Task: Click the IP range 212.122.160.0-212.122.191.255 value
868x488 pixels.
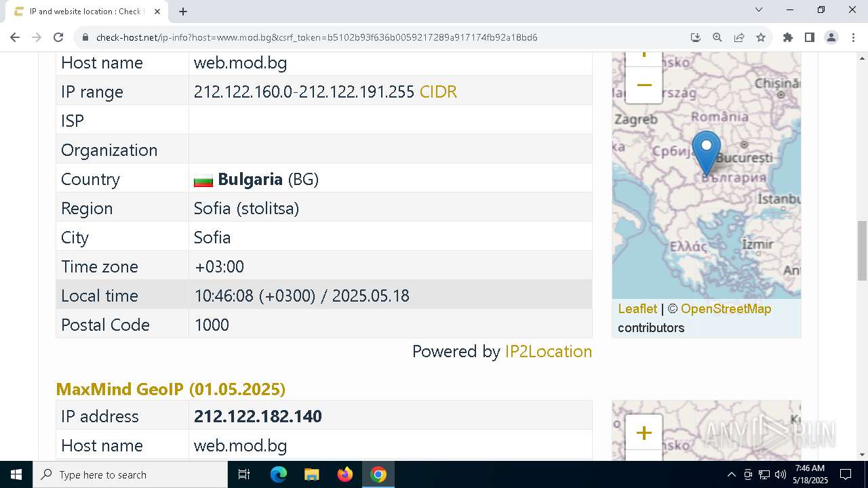Action: pyautogui.click(x=304, y=91)
